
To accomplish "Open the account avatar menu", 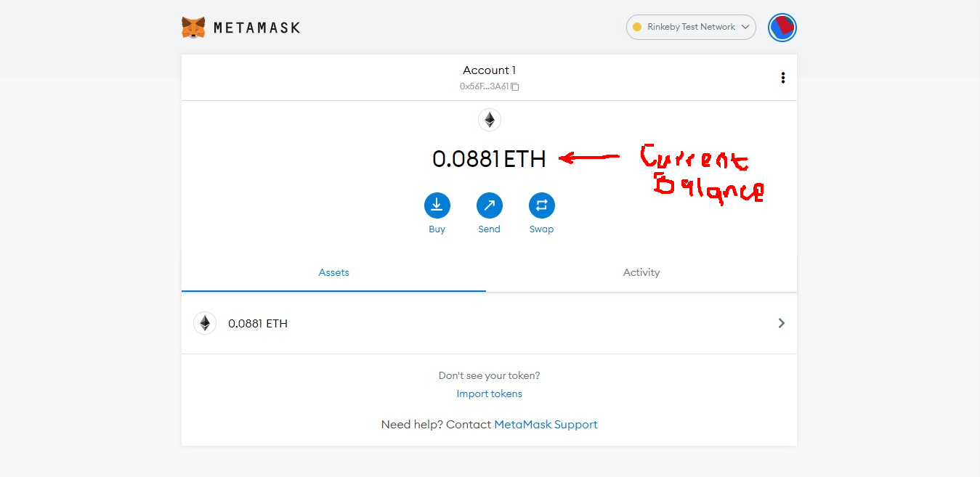I will pos(782,28).
